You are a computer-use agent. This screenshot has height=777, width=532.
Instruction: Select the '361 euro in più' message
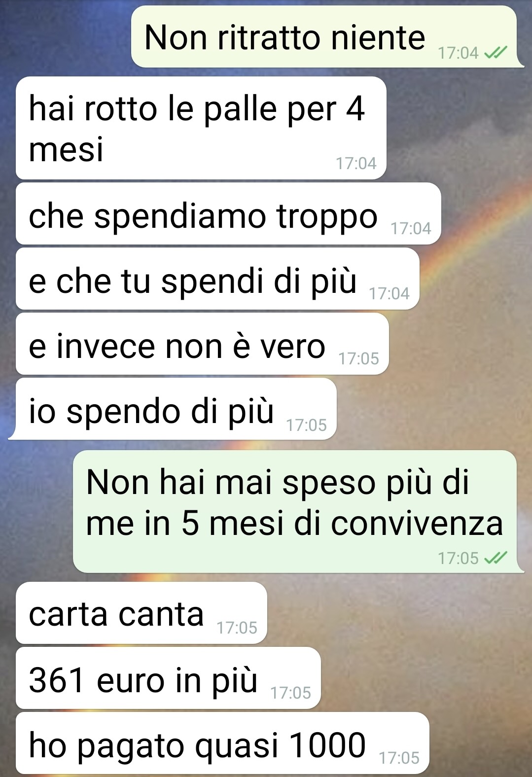point(168,678)
